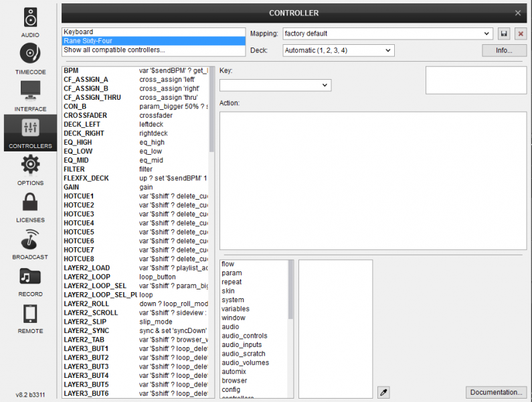Open the Timecode settings section
The image size is (532, 402).
point(30,59)
